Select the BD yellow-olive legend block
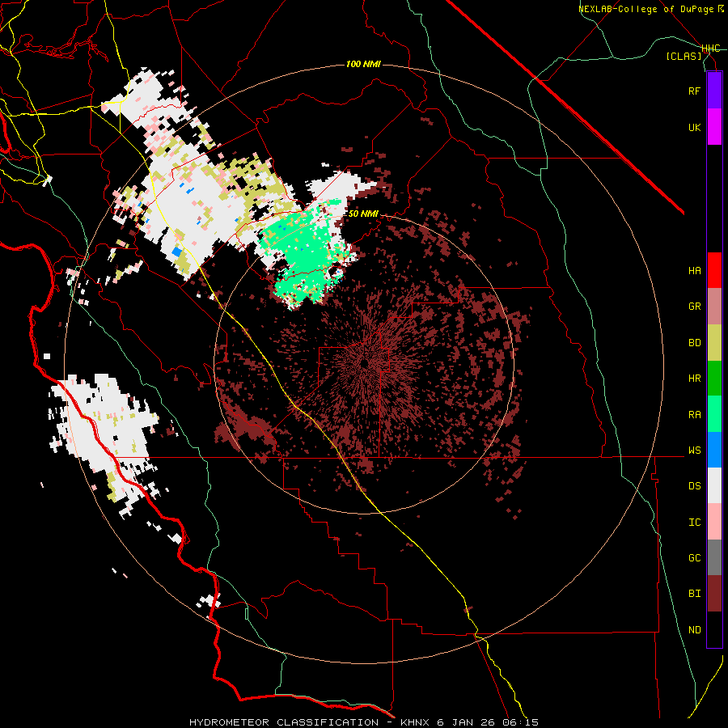This screenshot has height=728, width=728. point(714,342)
